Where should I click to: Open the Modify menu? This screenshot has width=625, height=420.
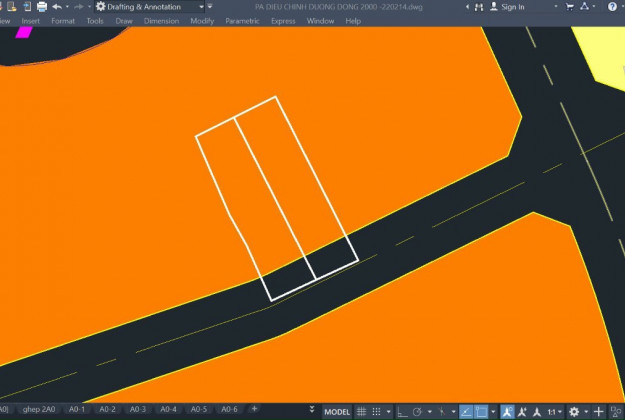click(x=202, y=20)
